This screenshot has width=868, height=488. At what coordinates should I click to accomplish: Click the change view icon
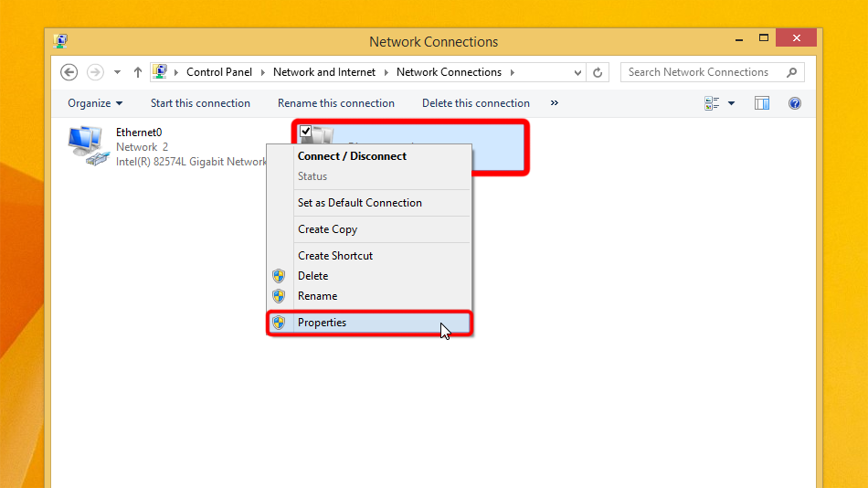(713, 103)
